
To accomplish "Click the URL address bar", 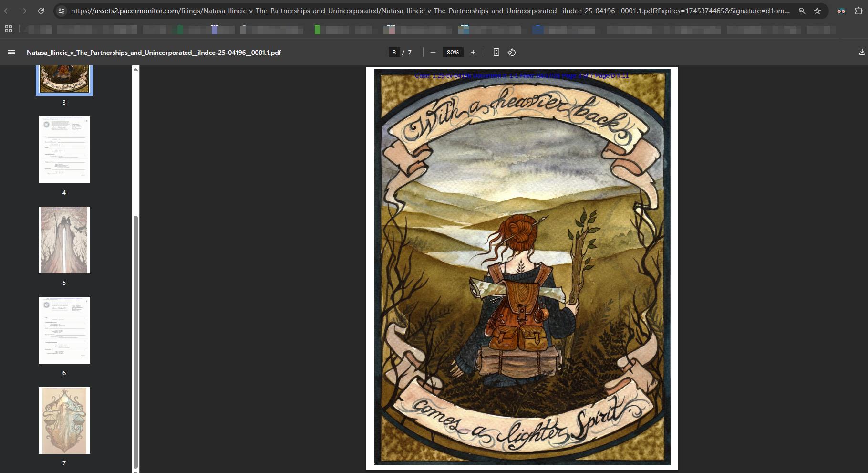I will (429, 11).
